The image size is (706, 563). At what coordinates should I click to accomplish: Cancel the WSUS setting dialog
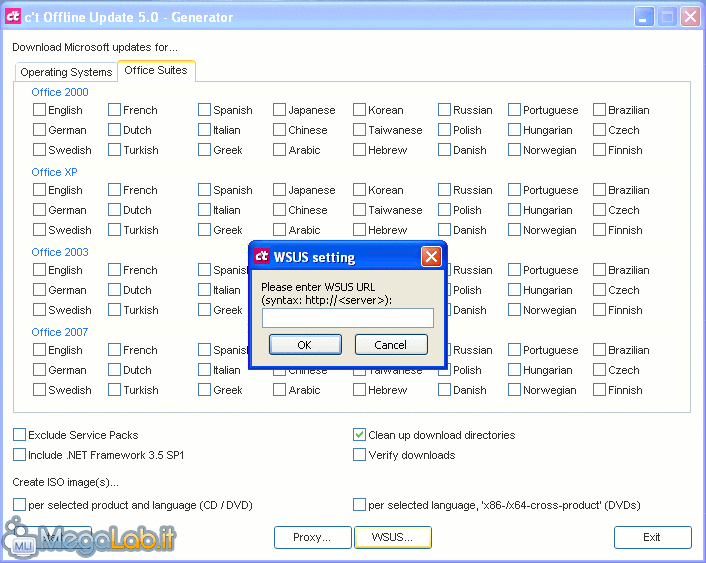[x=391, y=345]
